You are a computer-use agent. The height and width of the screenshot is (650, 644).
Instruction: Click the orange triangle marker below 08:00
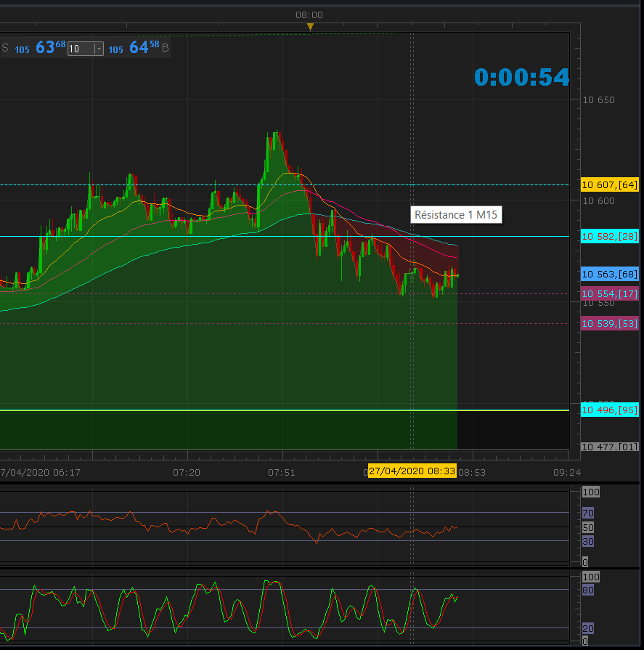tap(310, 27)
